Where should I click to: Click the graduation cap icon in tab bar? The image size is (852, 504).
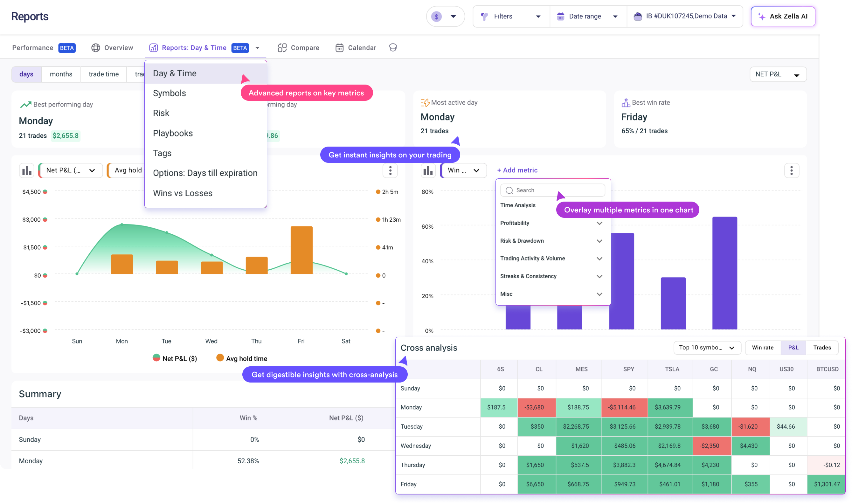tap(393, 47)
